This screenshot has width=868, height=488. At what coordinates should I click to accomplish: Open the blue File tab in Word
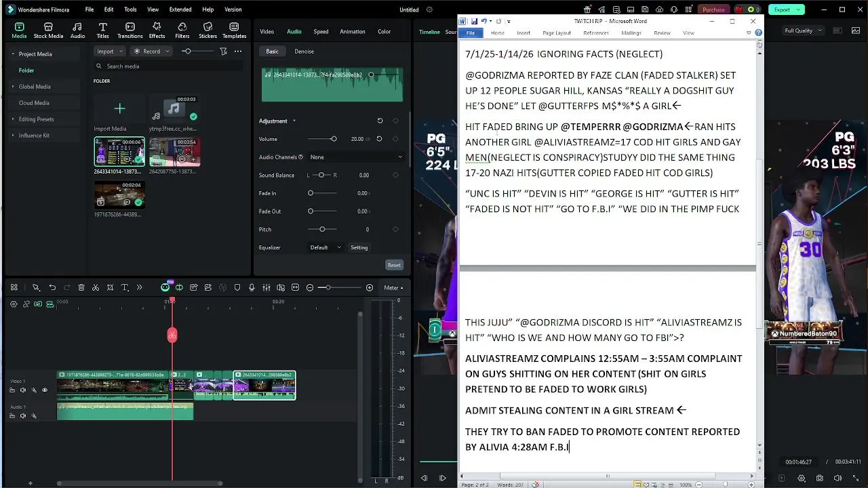(470, 33)
